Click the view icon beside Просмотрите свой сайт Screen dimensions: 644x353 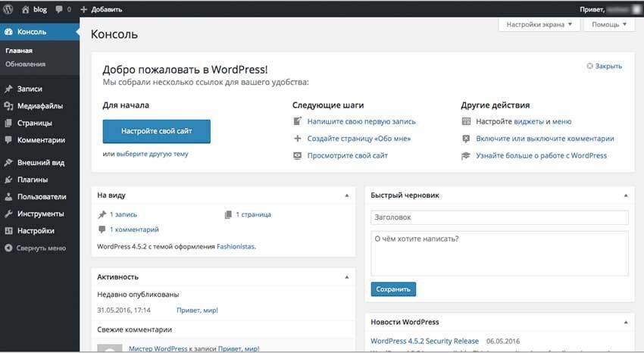coord(297,155)
